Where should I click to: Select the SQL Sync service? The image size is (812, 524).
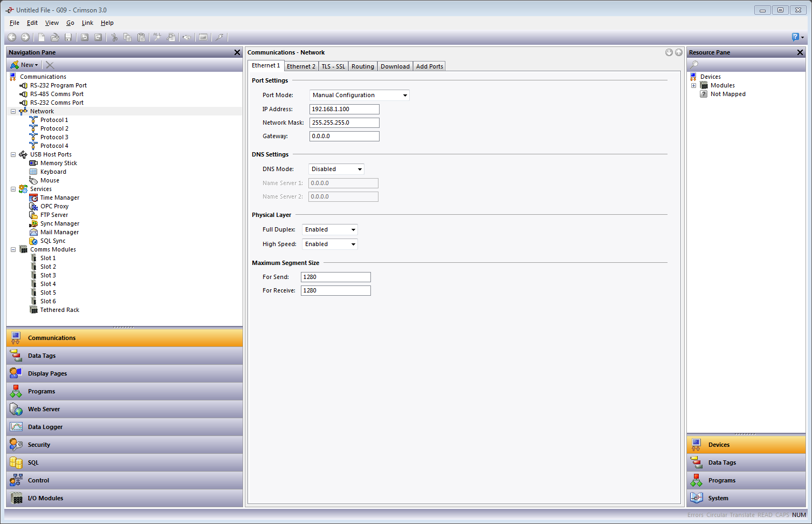(53, 241)
